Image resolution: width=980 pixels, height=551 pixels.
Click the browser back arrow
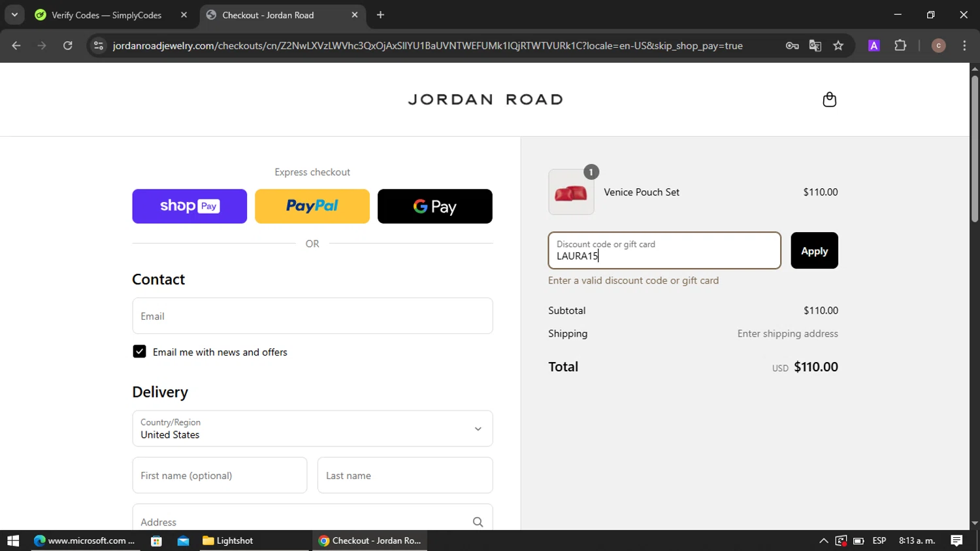pyautogui.click(x=16, y=46)
